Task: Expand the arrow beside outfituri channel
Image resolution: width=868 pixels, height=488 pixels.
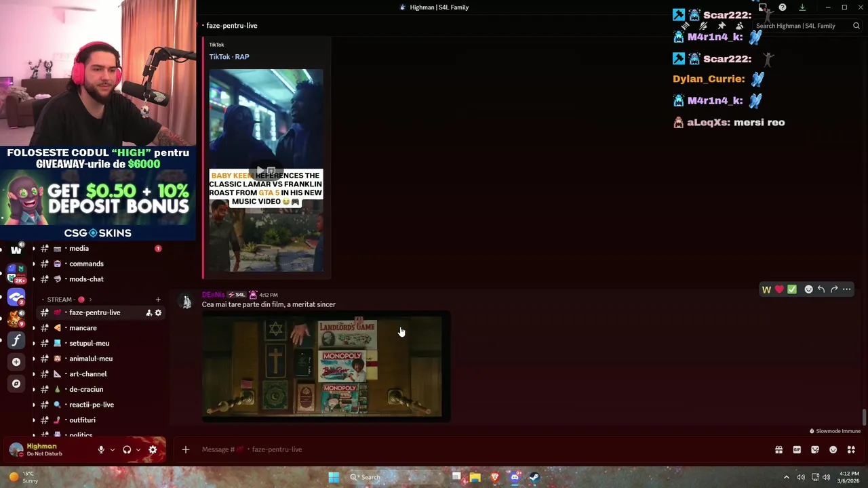Action: 33,420
